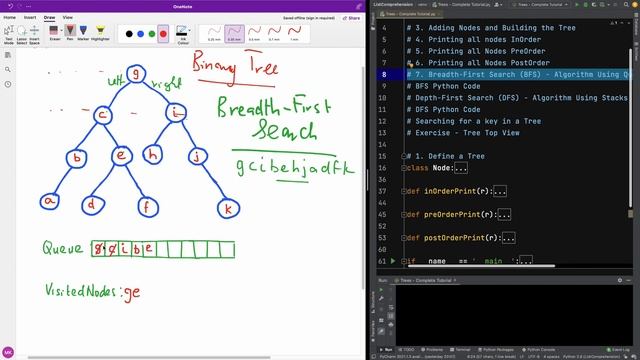
Task: Open the more options ellipsis in OneNote
Action: click(x=29, y=6)
